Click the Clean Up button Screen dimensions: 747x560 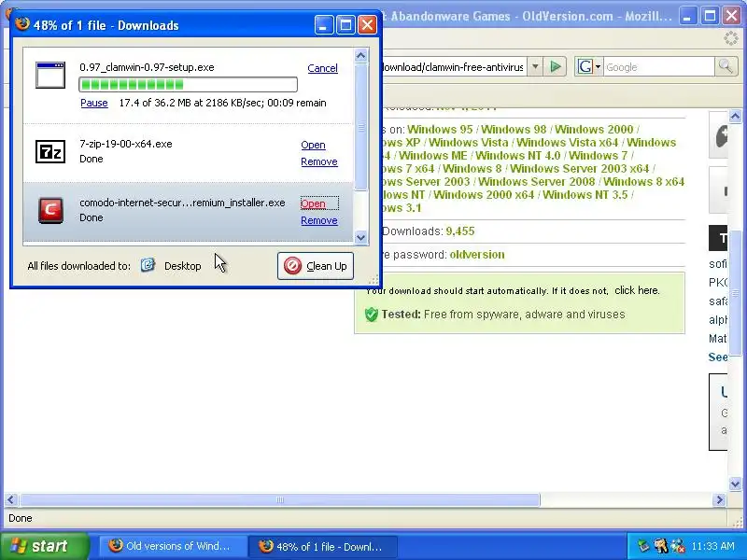316,266
